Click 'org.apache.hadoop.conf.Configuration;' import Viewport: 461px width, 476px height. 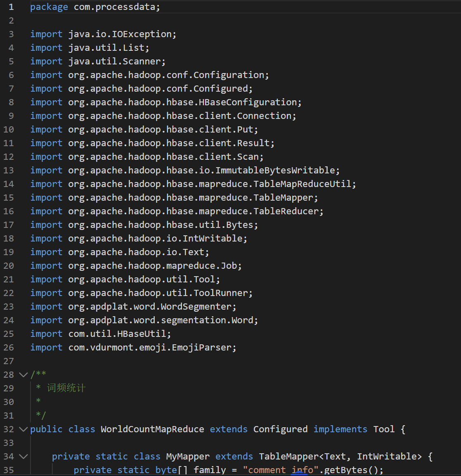(169, 75)
